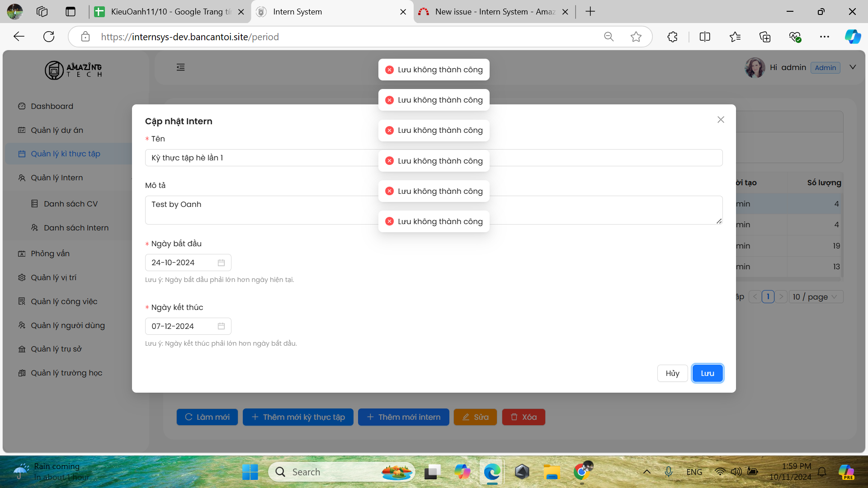Expand the Quản lý Intern sidebar menu
This screenshot has width=868, height=488.
click(x=57, y=178)
